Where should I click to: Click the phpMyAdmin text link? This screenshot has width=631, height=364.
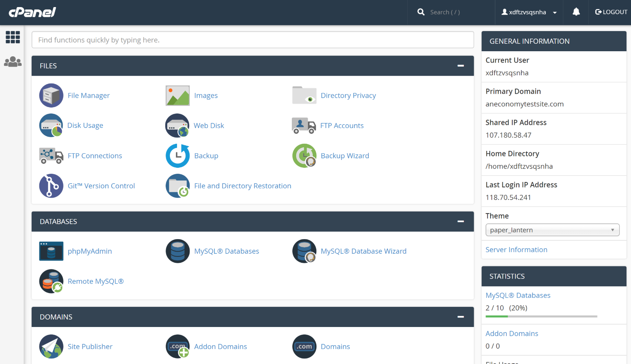pyautogui.click(x=90, y=251)
